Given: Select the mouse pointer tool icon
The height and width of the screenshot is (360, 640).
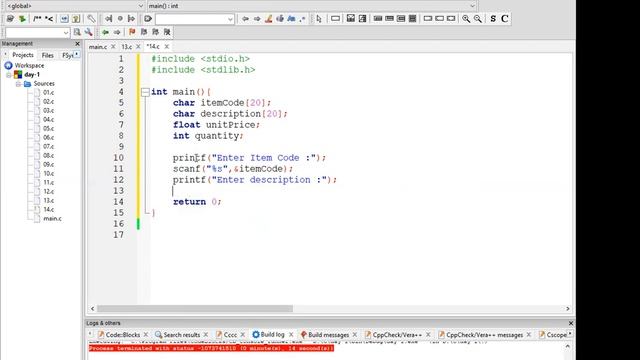Looking at the screenshot, I should pyautogui.click(x=319, y=19).
